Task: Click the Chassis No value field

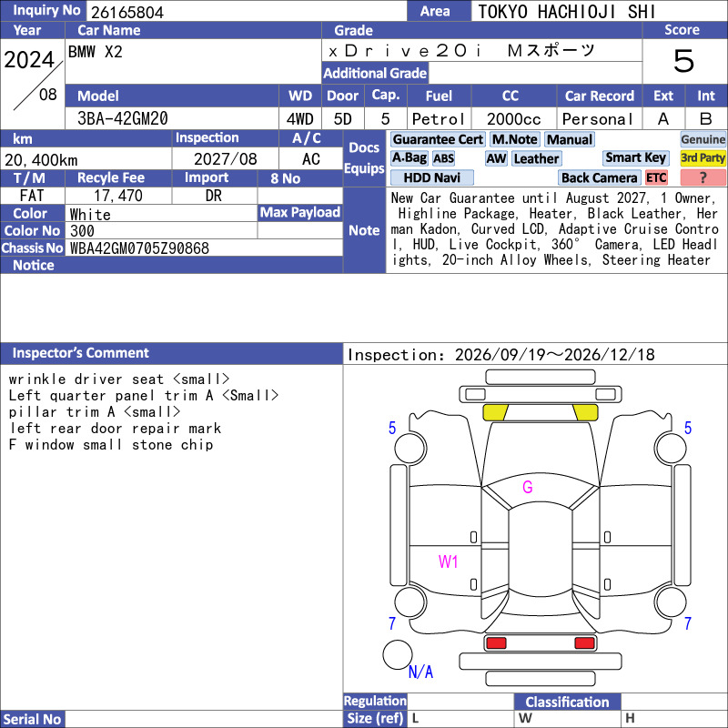Action: pos(206,248)
